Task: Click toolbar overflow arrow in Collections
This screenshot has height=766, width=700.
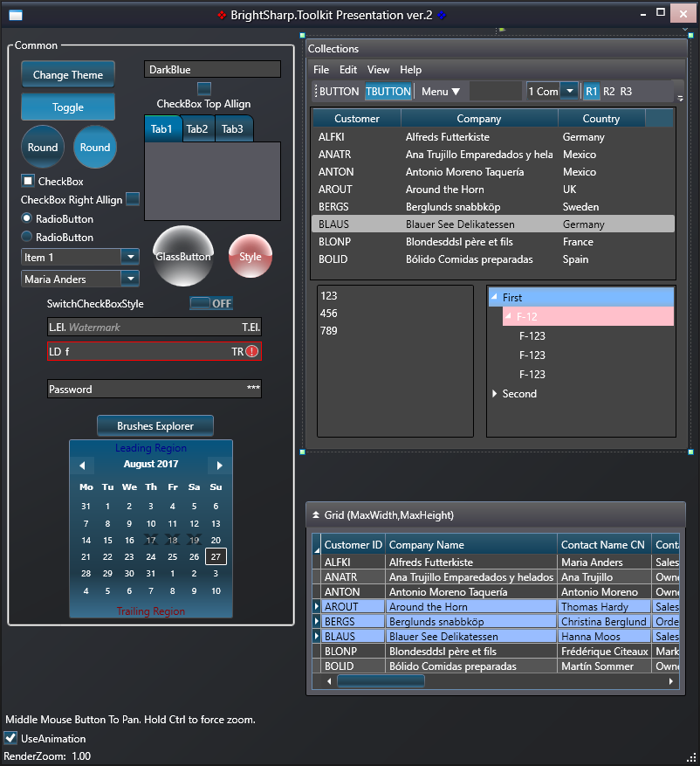Action: point(678,93)
